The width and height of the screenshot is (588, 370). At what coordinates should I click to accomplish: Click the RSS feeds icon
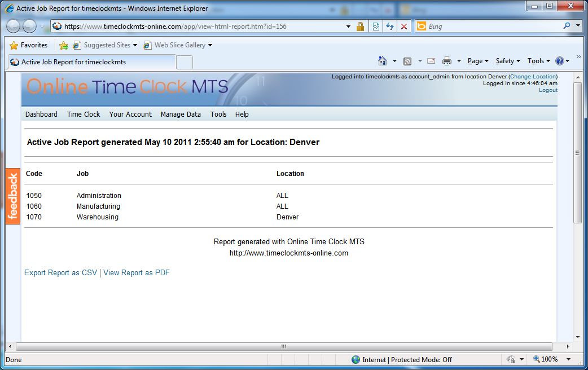tap(407, 61)
